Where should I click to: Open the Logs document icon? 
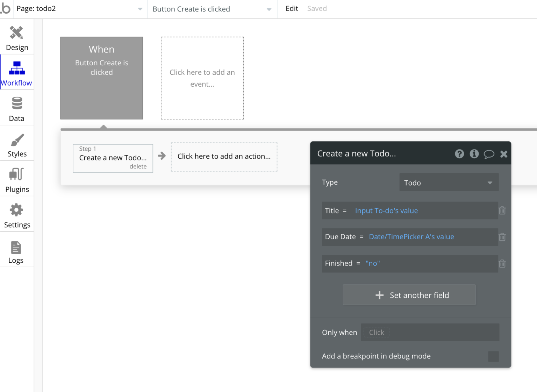(x=16, y=247)
